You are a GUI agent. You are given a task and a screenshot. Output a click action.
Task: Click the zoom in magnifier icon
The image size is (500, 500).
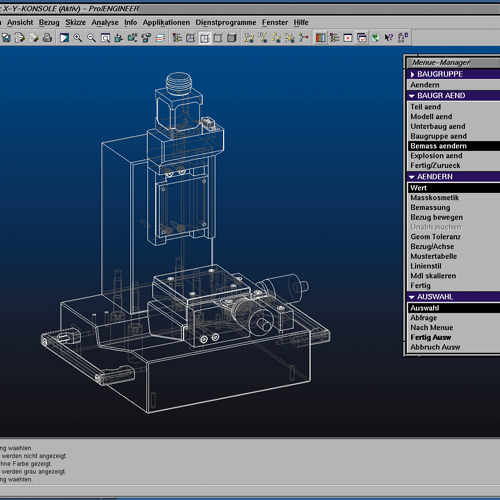coord(78,38)
